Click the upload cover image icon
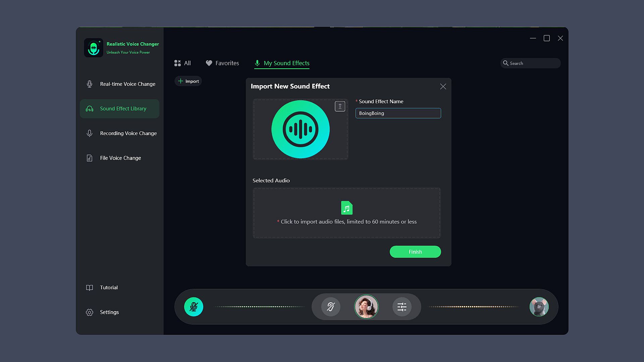Image resolution: width=644 pixels, height=362 pixels. click(340, 106)
